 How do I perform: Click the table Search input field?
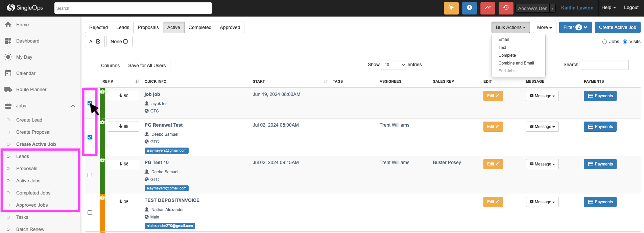pyautogui.click(x=605, y=65)
